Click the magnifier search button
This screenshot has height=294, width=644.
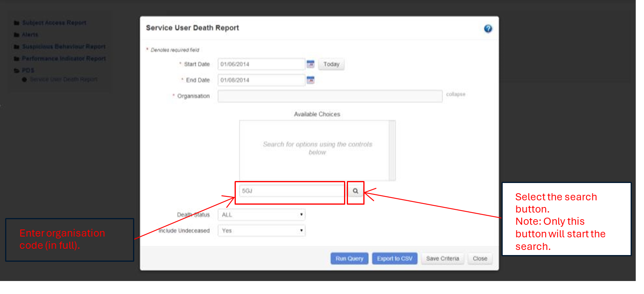tap(355, 191)
